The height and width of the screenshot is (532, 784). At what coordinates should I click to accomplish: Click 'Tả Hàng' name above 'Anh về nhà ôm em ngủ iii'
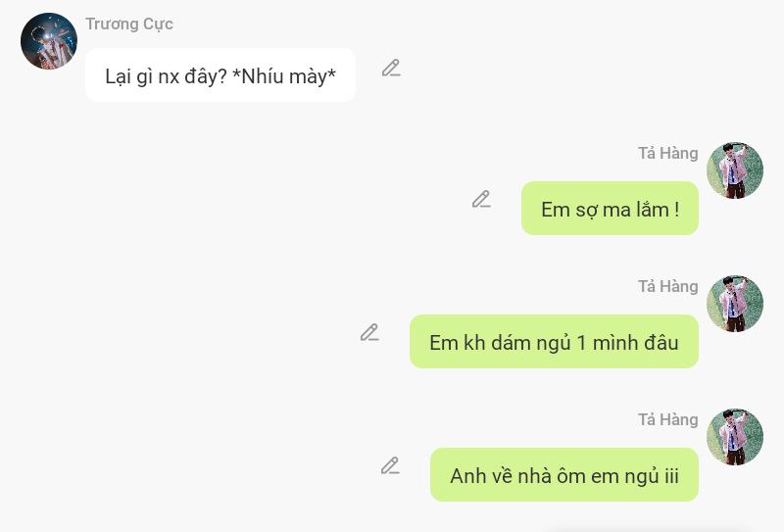[x=667, y=419]
